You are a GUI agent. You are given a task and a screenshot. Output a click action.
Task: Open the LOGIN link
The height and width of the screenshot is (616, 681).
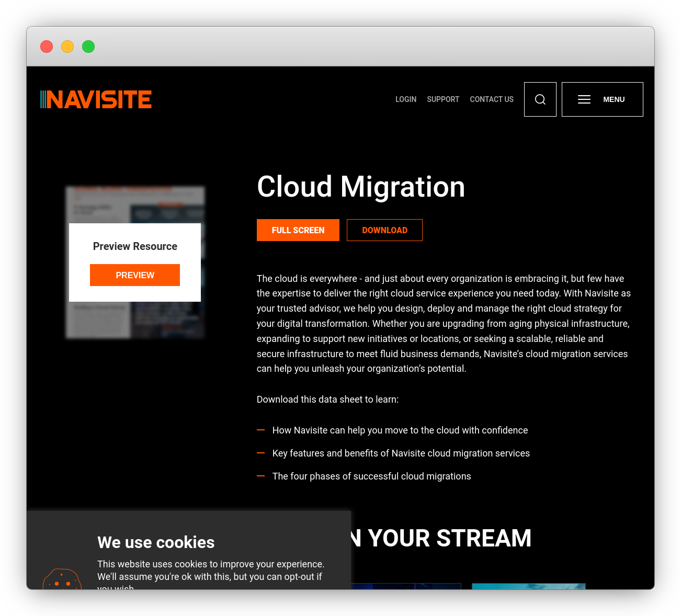(x=406, y=99)
